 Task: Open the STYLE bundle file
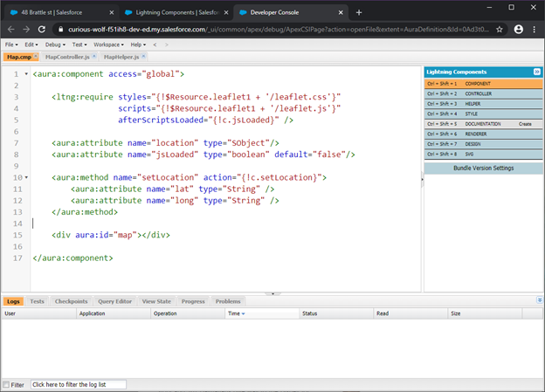click(483, 113)
